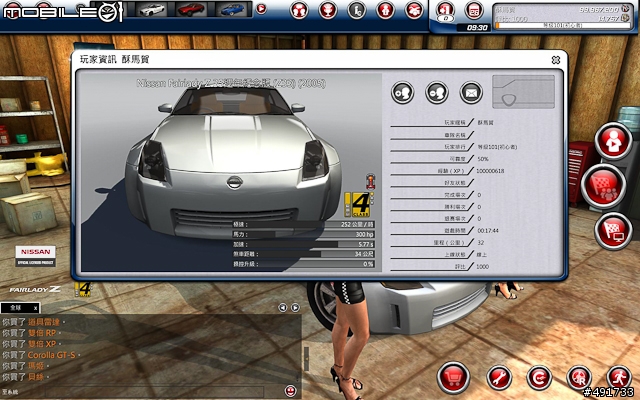Select the blue car thumbnail in top bar
640x400 pixels.
(x=231, y=9)
